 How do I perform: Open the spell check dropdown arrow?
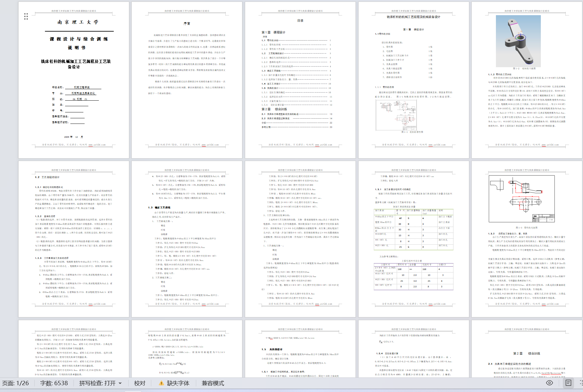point(120,383)
